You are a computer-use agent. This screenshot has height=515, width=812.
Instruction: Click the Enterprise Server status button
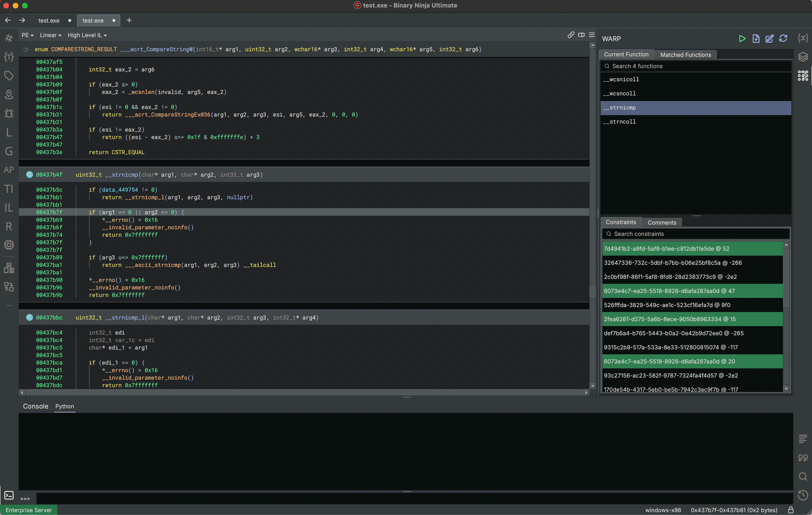[x=29, y=510]
